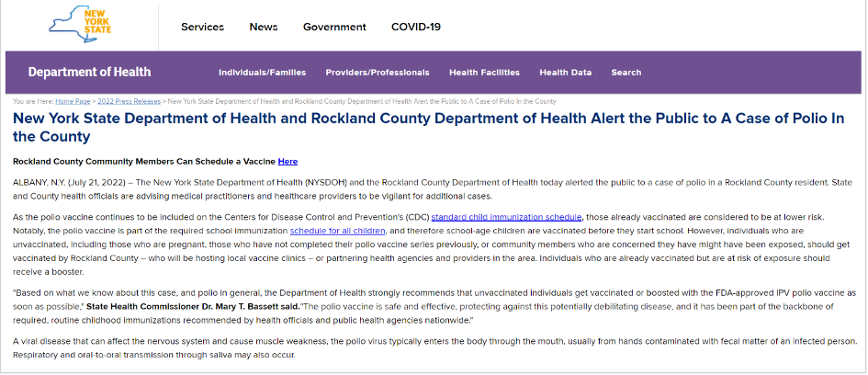This screenshot has height=375, width=868.
Task: Open the standard child immunization schedule link
Action: click(506, 217)
